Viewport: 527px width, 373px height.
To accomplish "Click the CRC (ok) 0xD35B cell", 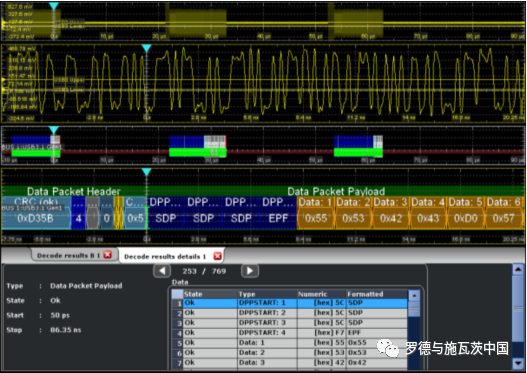I will tap(36, 212).
